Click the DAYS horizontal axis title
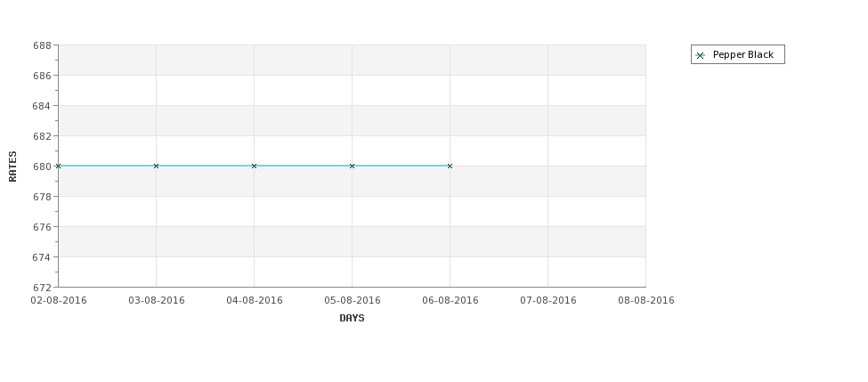This screenshot has height=382, width=868. [352, 319]
